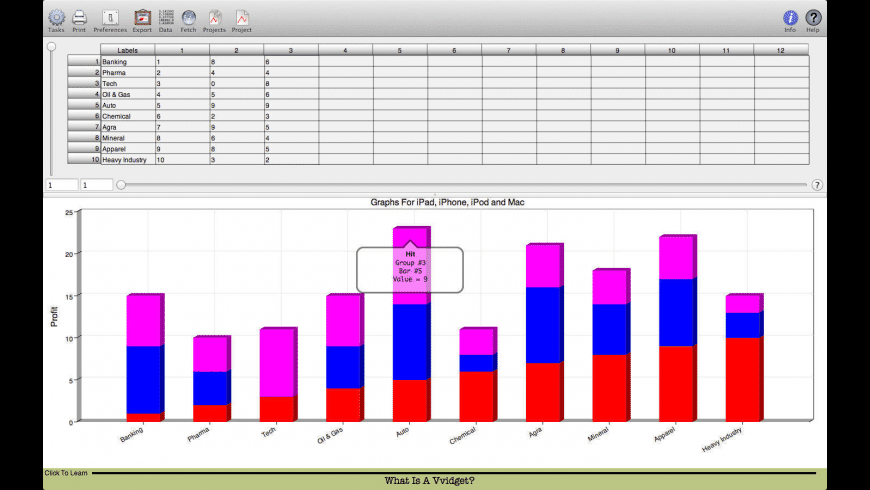Click the Auto label cell in the table

(128, 105)
